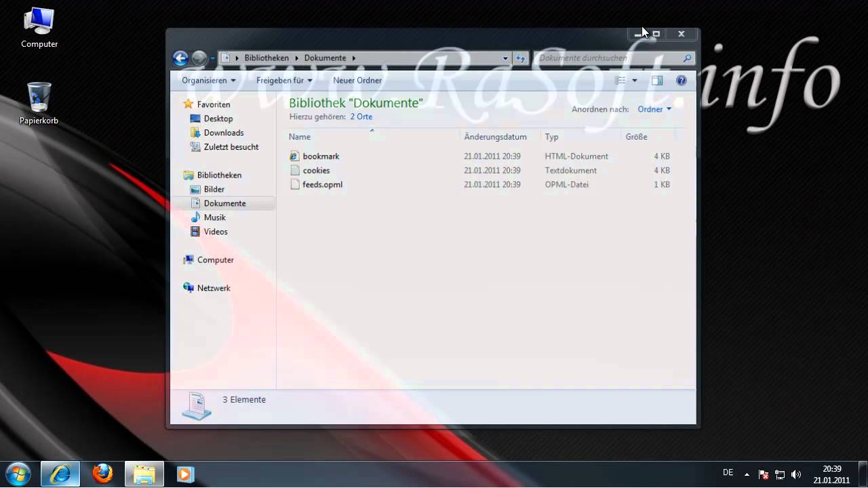This screenshot has width=868, height=488.
Task: Open the Musik library
Action: tap(215, 218)
